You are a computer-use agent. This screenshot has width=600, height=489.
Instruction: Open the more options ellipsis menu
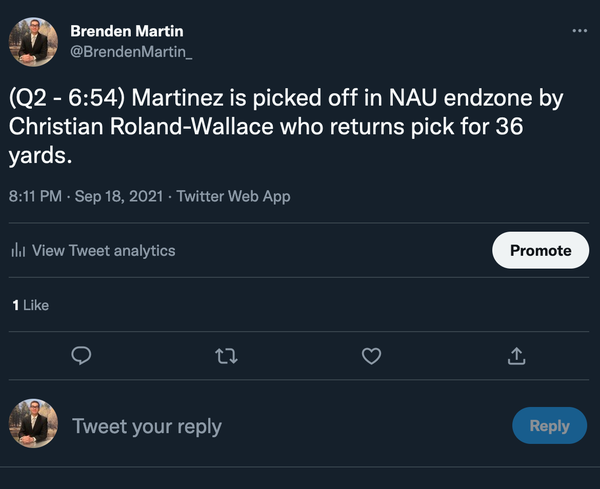(580, 31)
